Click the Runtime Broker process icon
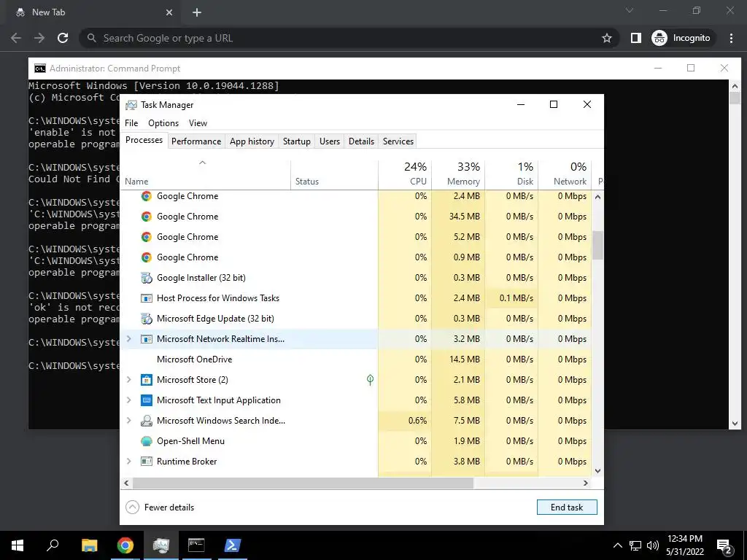The width and height of the screenshot is (747, 560). pyautogui.click(x=146, y=462)
